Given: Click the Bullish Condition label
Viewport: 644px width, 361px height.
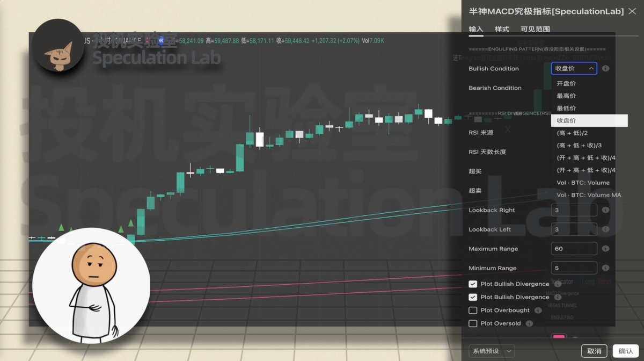Looking at the screenshot, I should (x=494, y=69).
